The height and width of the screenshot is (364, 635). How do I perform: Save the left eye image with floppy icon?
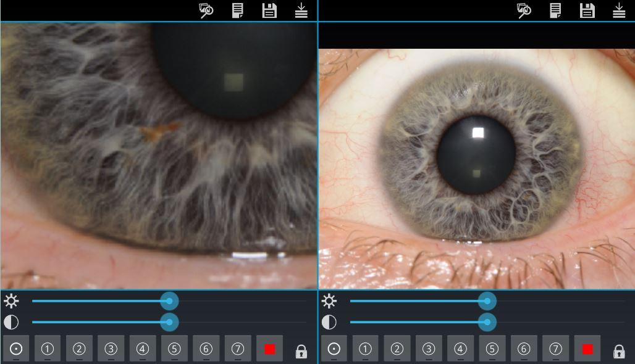tap(269, 10)
